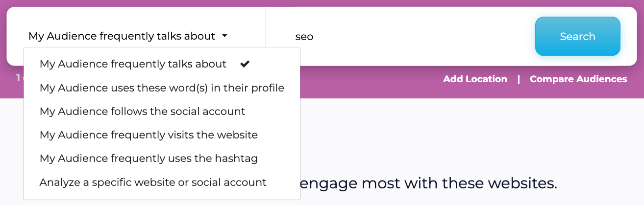Select the checked "frequently talks about" list option

(x=133, y=64)
